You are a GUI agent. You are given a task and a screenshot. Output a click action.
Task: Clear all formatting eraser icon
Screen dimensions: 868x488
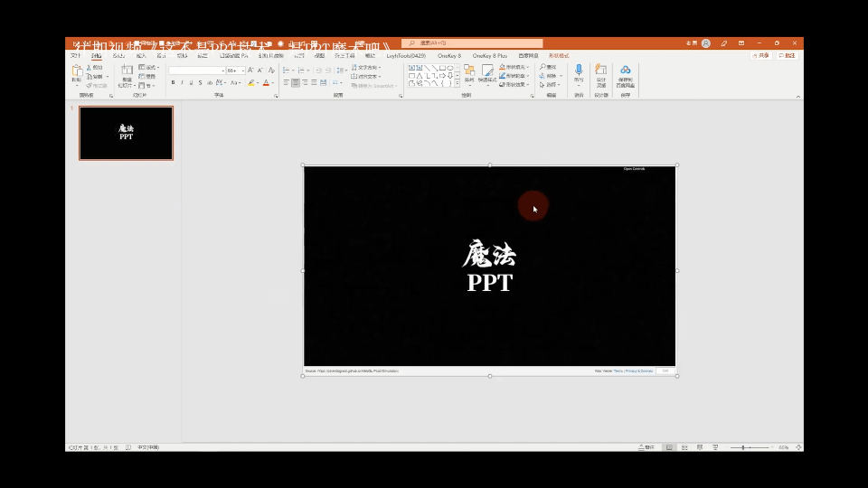coord(271,70)
